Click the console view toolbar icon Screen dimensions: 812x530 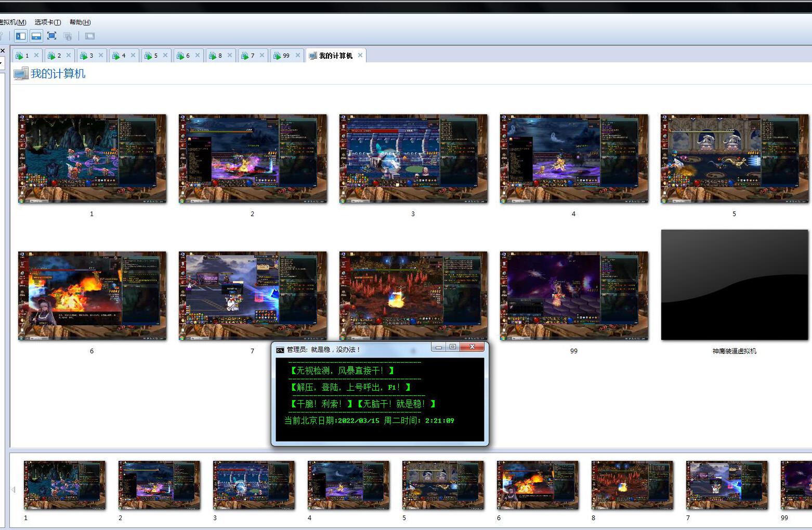click(x=90, y=36)
